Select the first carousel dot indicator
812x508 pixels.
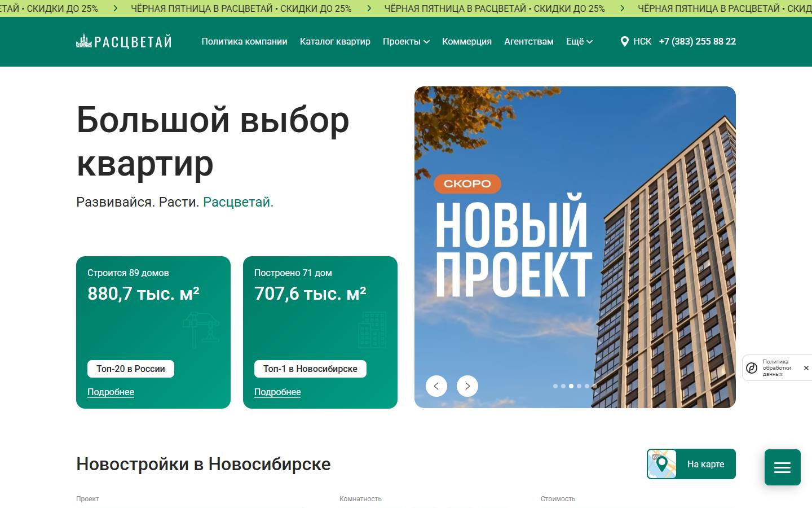(555, 386)
